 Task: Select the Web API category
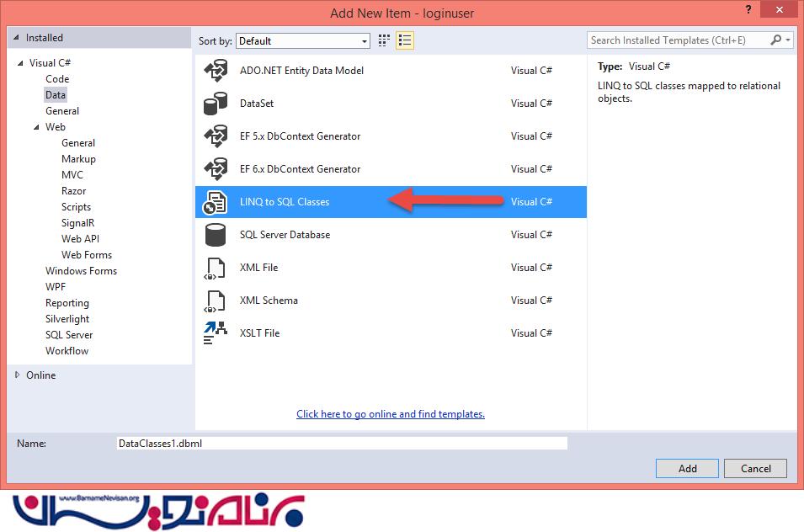(80, 239)
